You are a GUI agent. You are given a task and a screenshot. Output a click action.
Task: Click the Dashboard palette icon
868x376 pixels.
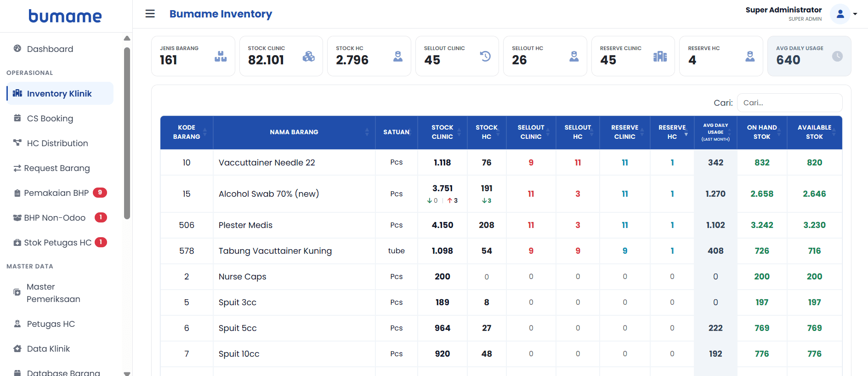coord(17,48)
